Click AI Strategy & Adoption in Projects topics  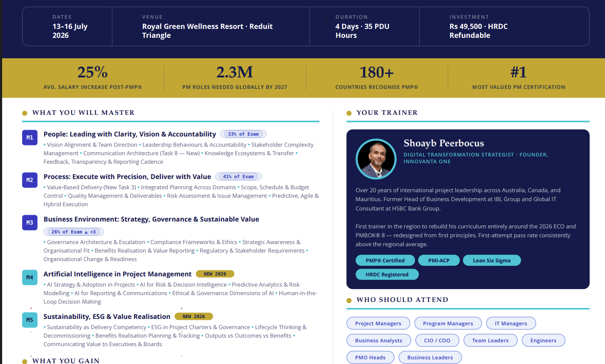(180, 293)
